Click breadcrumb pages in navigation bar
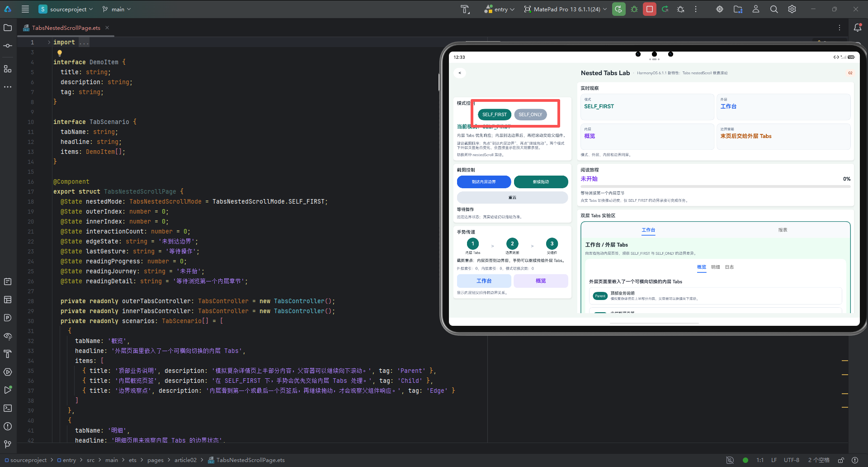 [156, 460]
